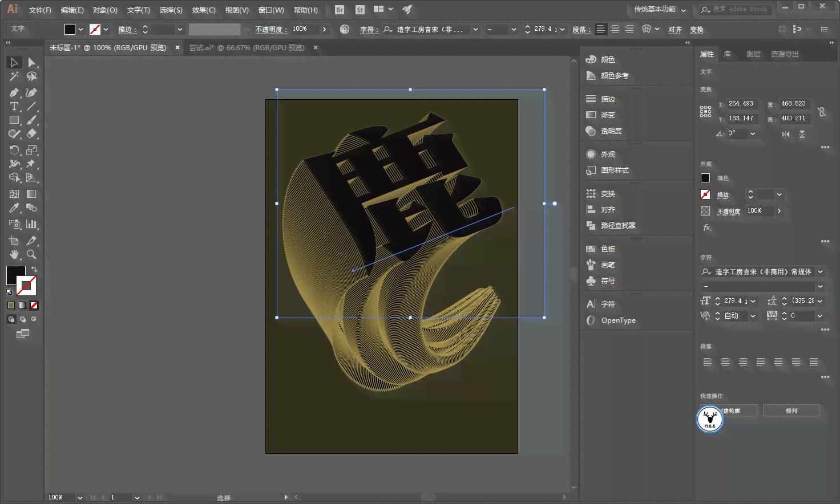The height and width of the screenshot is (504, 840).
Task: Open the 对象(O) menu
Action: [x=105, y=10]
